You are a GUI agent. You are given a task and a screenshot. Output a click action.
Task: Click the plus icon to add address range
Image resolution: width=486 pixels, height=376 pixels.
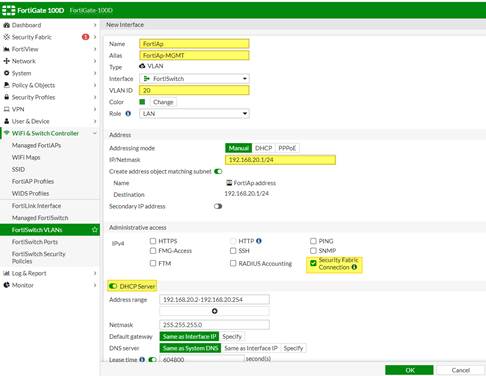coord(215,311)
